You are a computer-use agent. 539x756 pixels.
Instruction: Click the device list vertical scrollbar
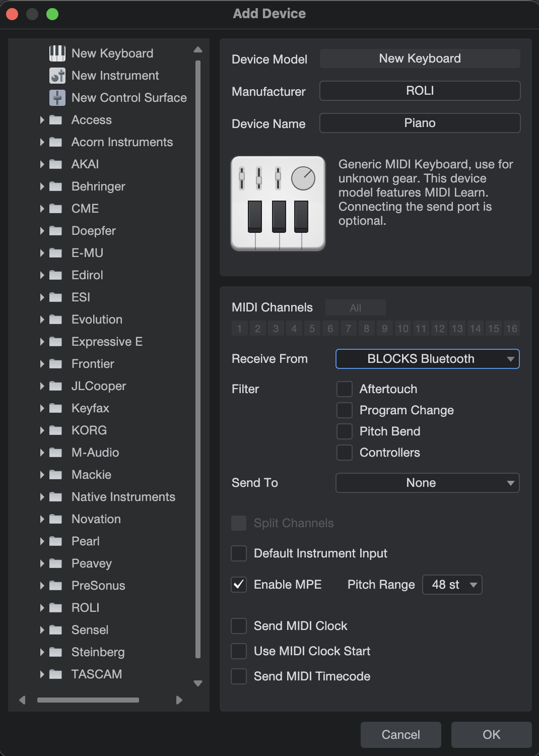(198, 359)
